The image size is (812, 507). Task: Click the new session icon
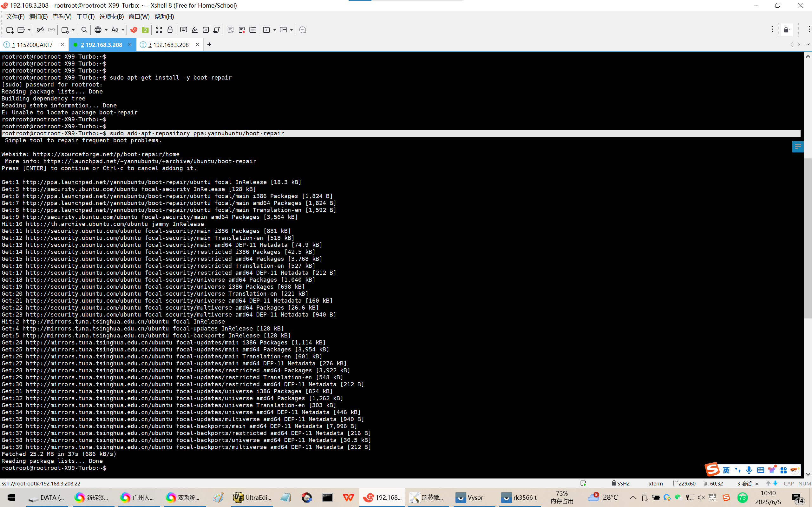click(x=10, y=30)
